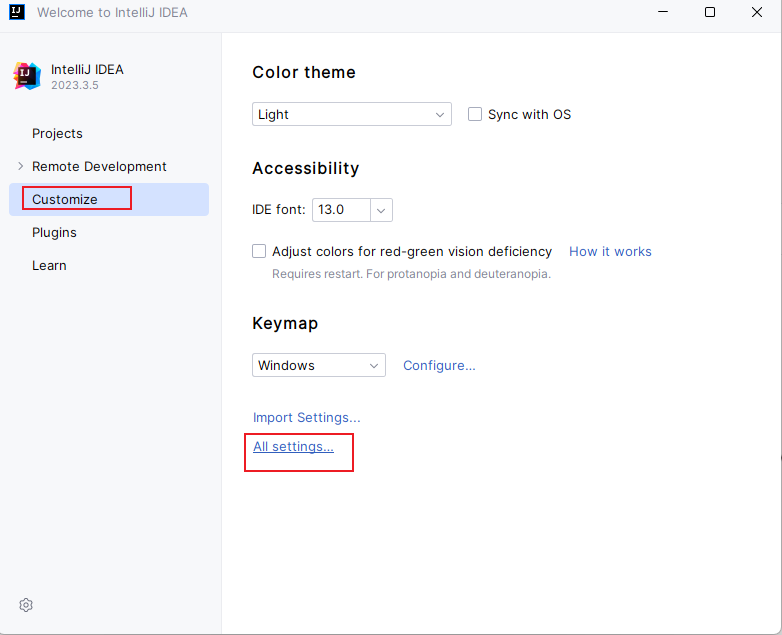The height and width of the screenshot is (635, 782).
Task: Select Remote Development in the sidebar
Action: pyautogui.click(x=99, y=167)
